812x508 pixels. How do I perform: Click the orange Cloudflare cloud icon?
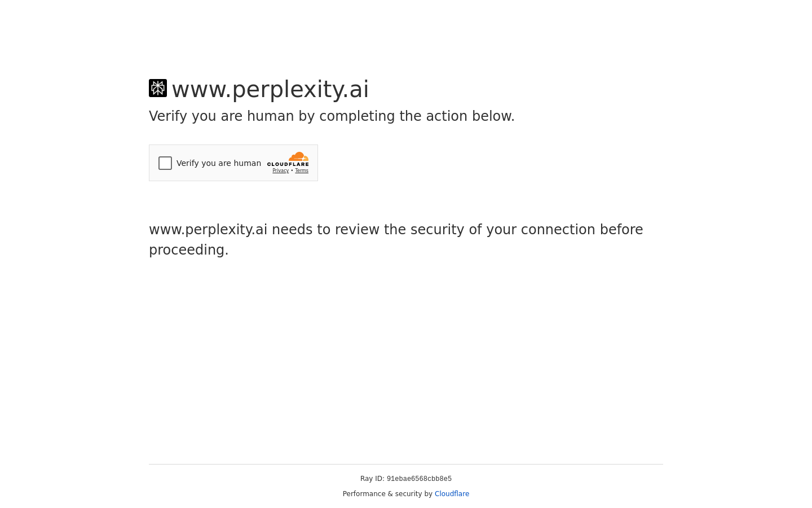(x=299, y=156)
